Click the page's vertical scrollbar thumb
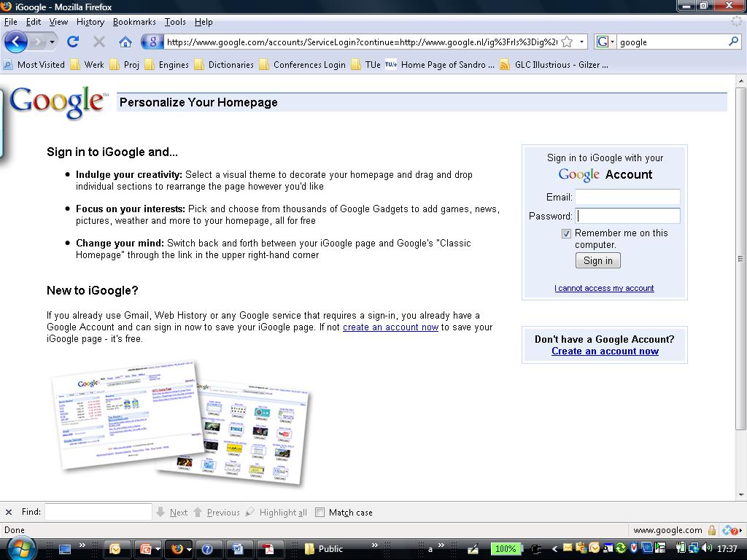 [740, 259]
